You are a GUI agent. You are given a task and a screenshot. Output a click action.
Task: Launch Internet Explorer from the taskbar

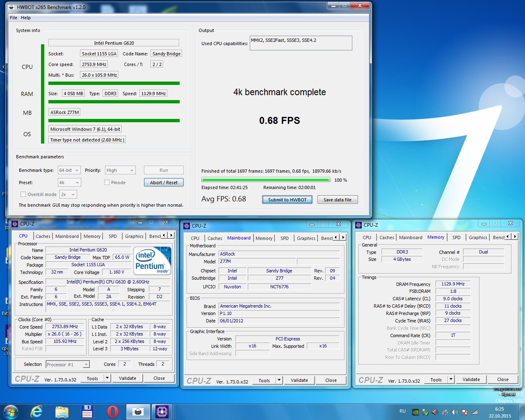coord(37,411)
